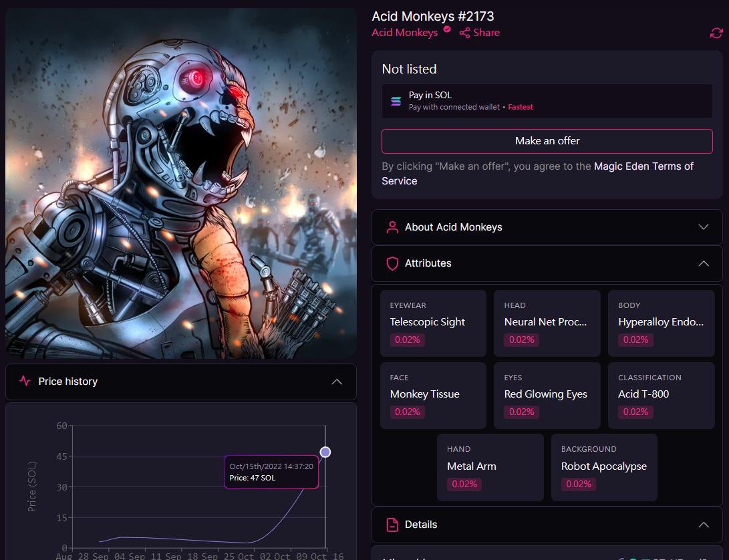Collapse the Details section chevron

point(704,525)
